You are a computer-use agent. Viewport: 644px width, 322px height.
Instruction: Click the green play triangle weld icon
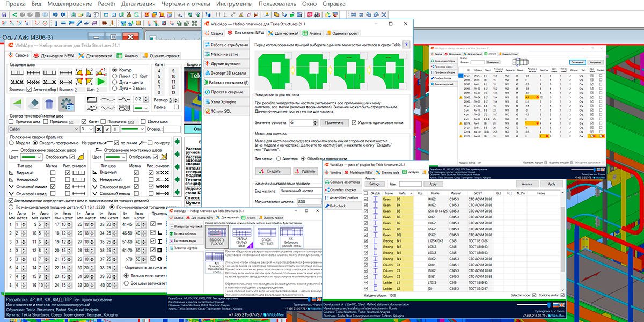pos(101,82)
